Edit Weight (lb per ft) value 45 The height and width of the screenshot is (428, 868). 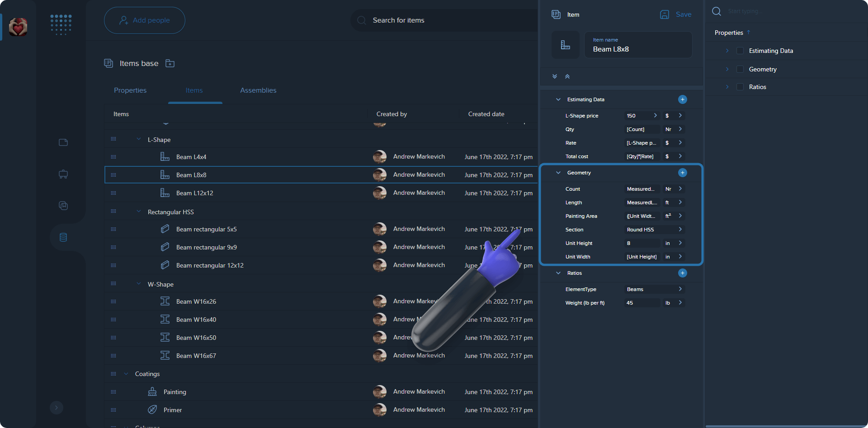coord(642,303)
